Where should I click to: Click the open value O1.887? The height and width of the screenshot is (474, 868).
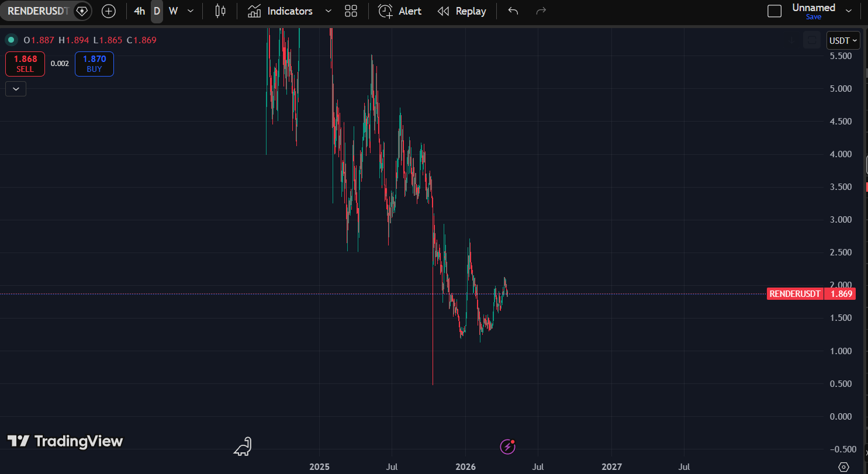click(39, 40)
